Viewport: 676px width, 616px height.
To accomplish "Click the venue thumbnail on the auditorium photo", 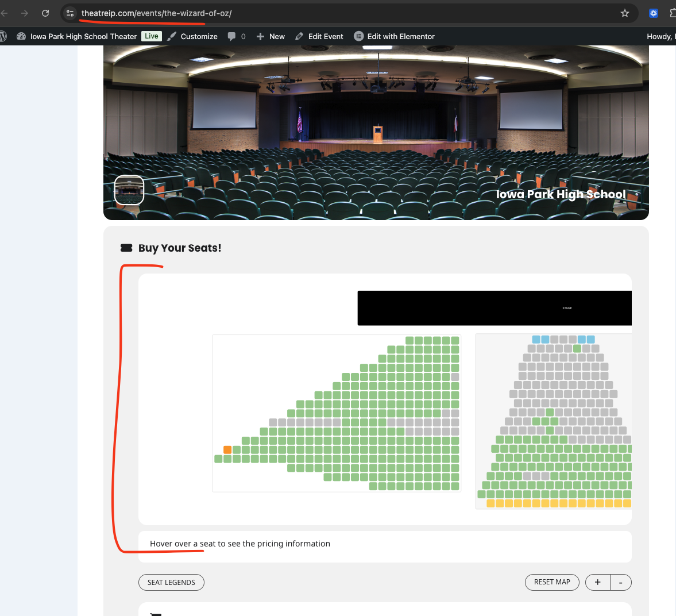I will point(129,190).
